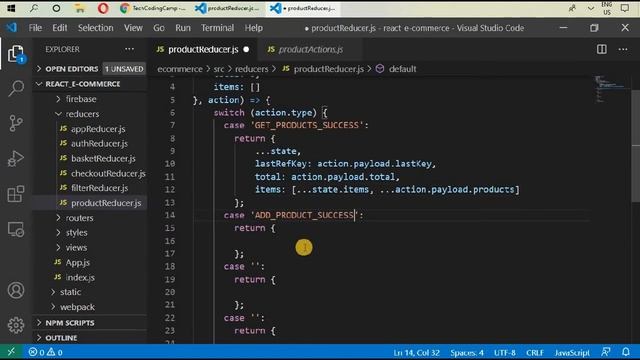Open the Manage settings gear

(16, 325)
